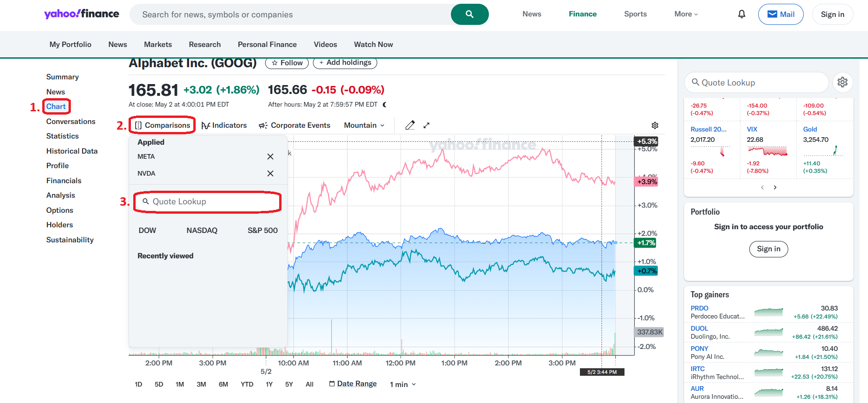868x403 pixels.
Task: Remove META from applied comparisons
Action: [270, 156]
